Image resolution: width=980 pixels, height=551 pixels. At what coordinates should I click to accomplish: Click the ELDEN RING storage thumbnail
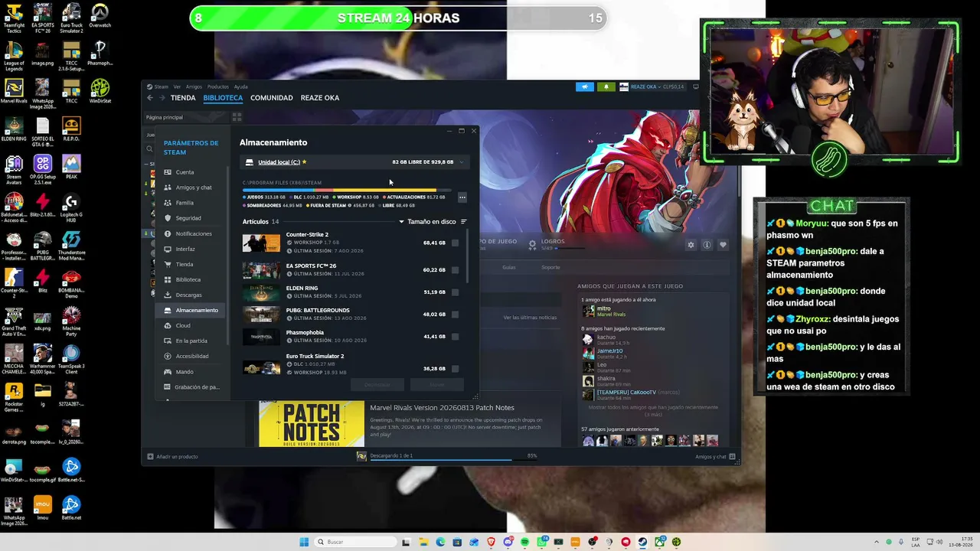coord(261,292)
